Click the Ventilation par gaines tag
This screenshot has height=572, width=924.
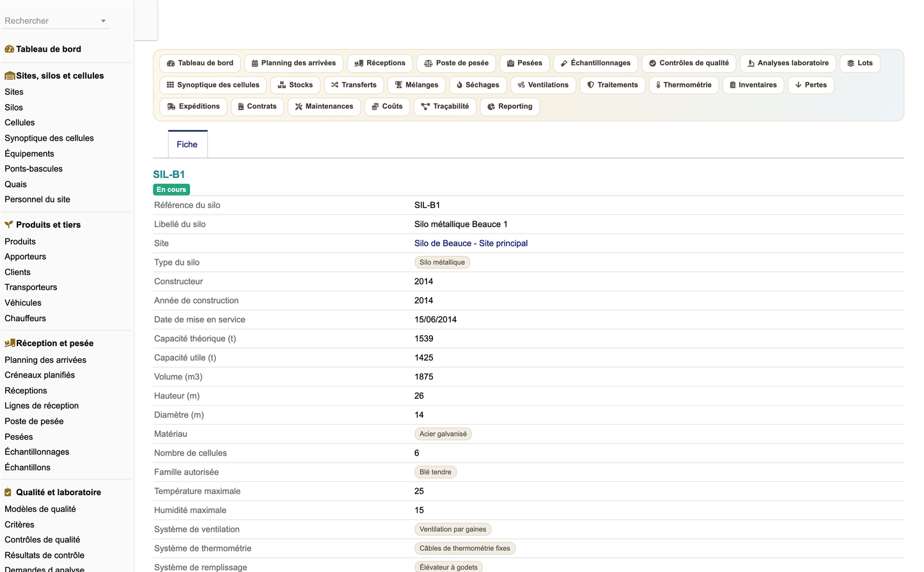453,529
